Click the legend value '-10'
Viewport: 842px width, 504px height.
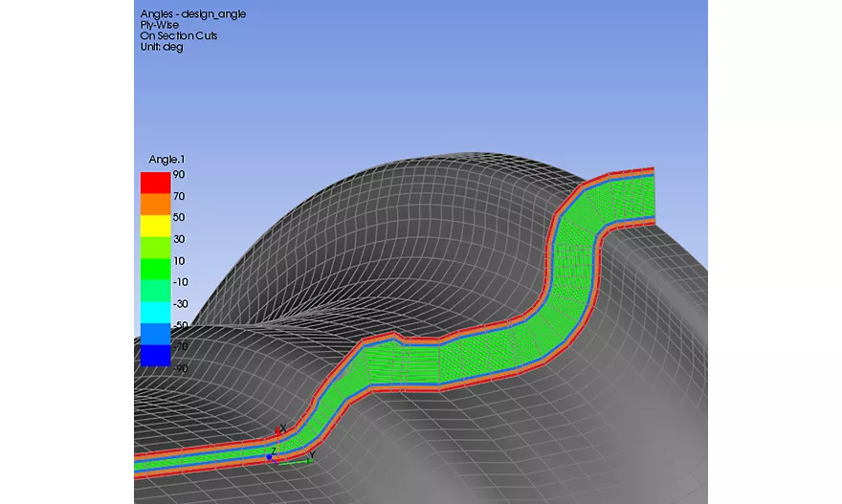pos(181,282)
